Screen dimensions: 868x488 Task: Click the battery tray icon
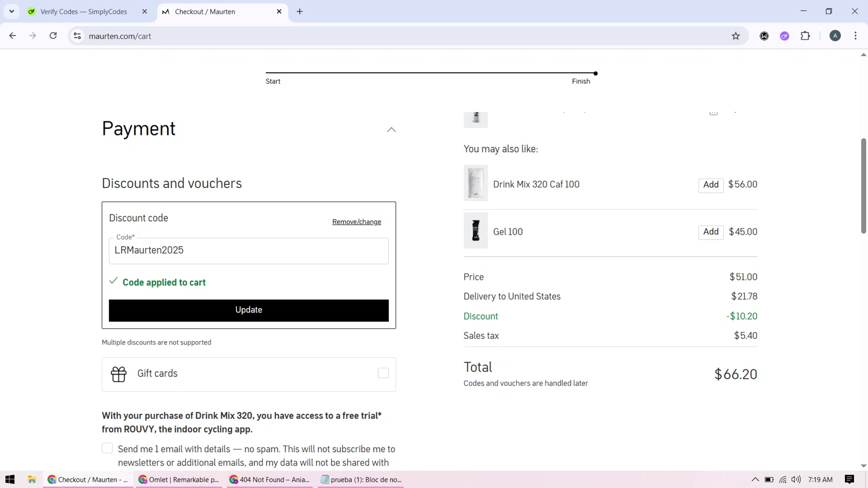coord(769,479)
